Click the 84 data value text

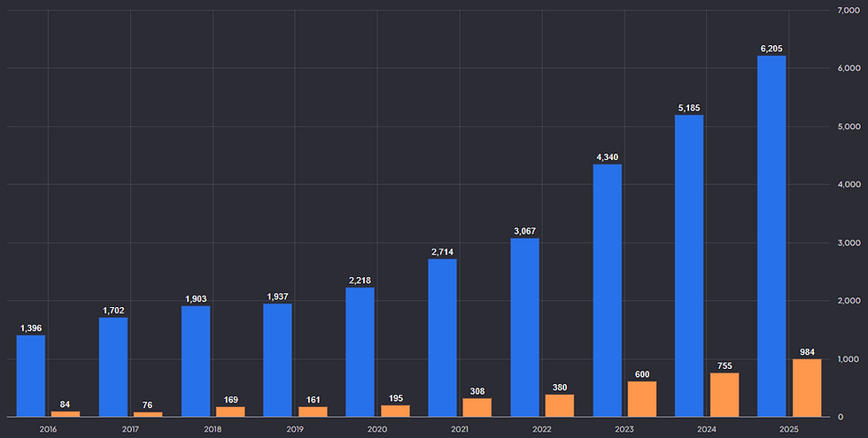(66, 404)
